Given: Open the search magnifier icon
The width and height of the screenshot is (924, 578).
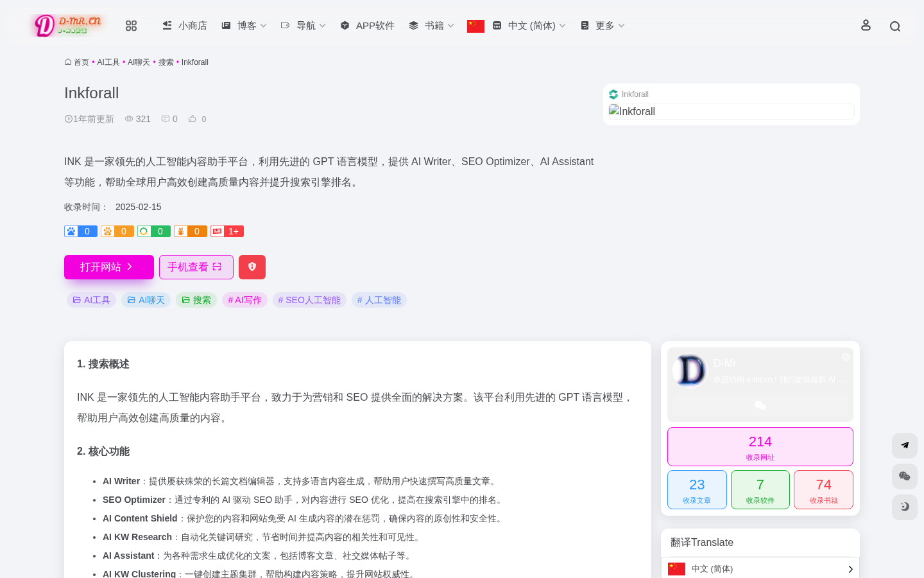Looking at the screenshot, I should (x=895, y=26).
